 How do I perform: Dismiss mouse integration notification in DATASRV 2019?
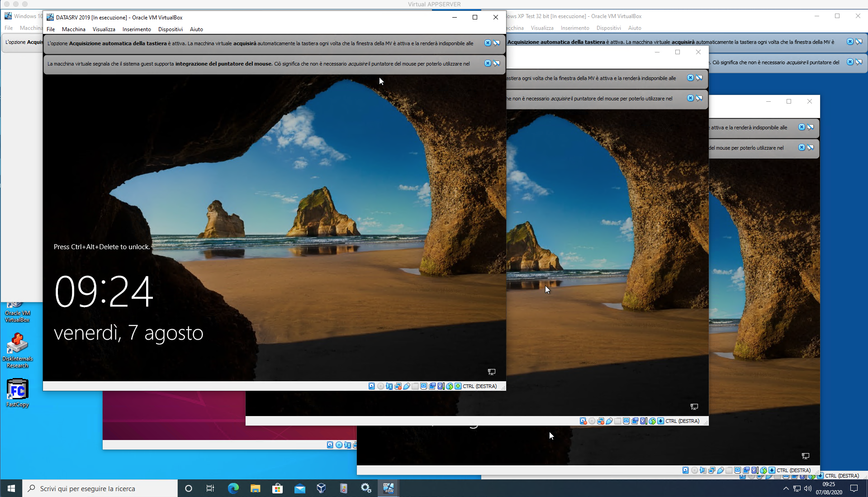(x=488, y=63)
